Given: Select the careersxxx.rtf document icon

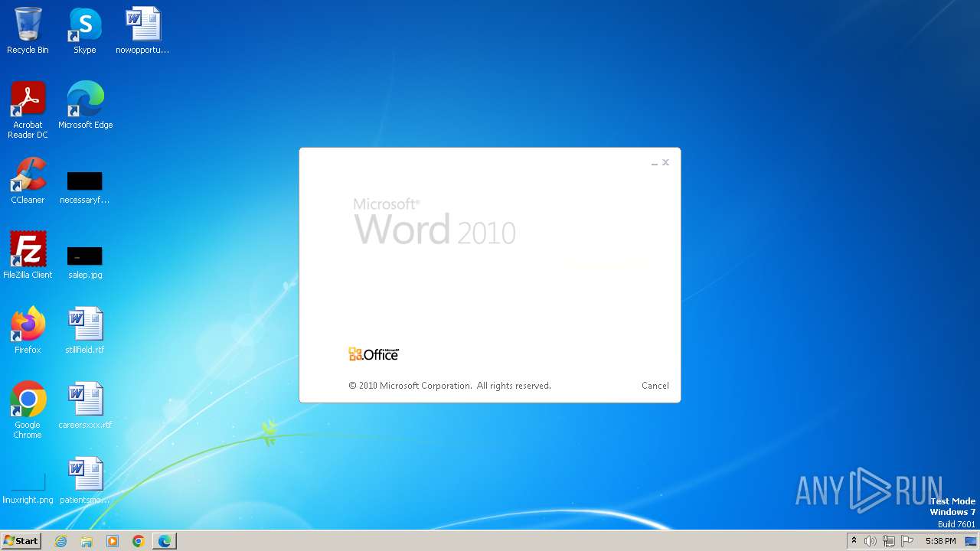Looking at the screenshot, I should 85,406.
